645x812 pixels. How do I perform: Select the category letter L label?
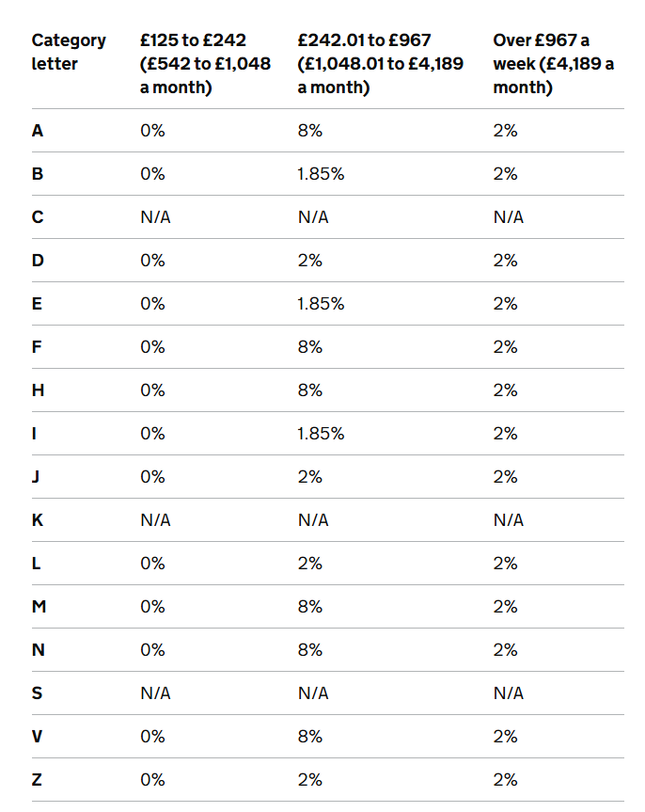(37, 564)
